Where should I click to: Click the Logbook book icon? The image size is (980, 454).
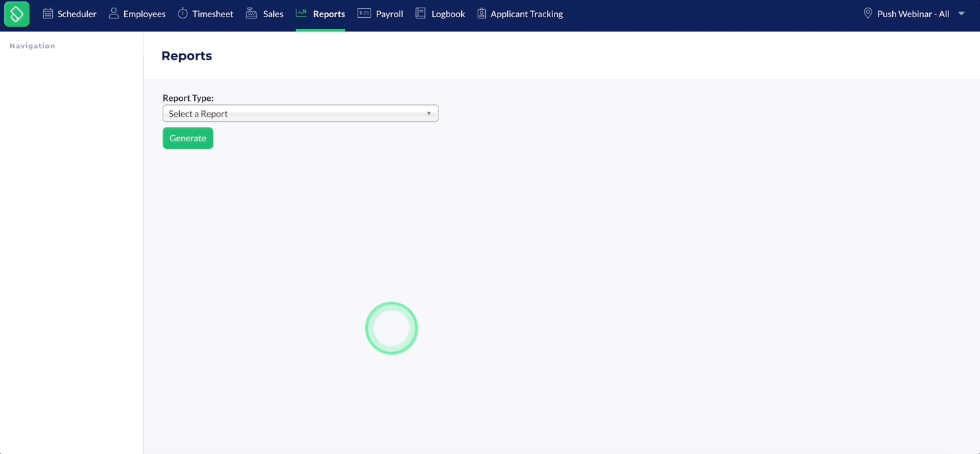(421, 13)
